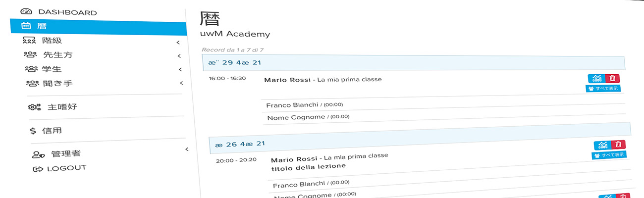Expand the 聞き手 submenu chevron
Image resolution: width=644 pixels, height=198 pixels.
(181, 83)
